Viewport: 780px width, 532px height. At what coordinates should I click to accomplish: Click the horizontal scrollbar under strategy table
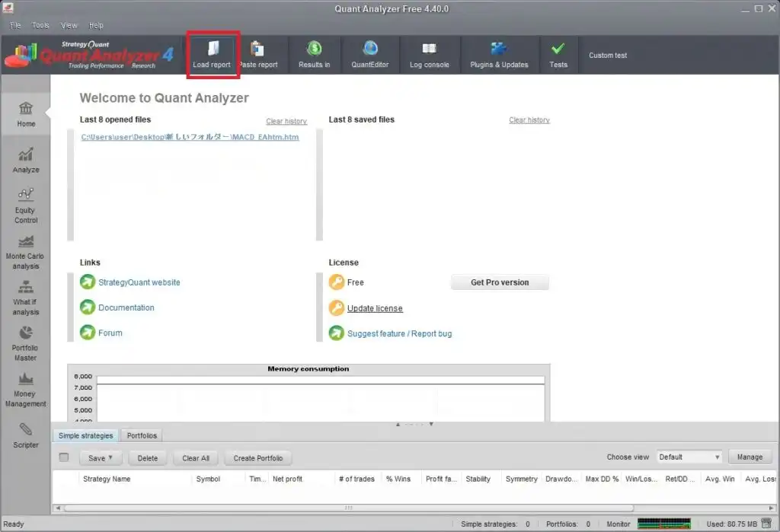[348, 508]
